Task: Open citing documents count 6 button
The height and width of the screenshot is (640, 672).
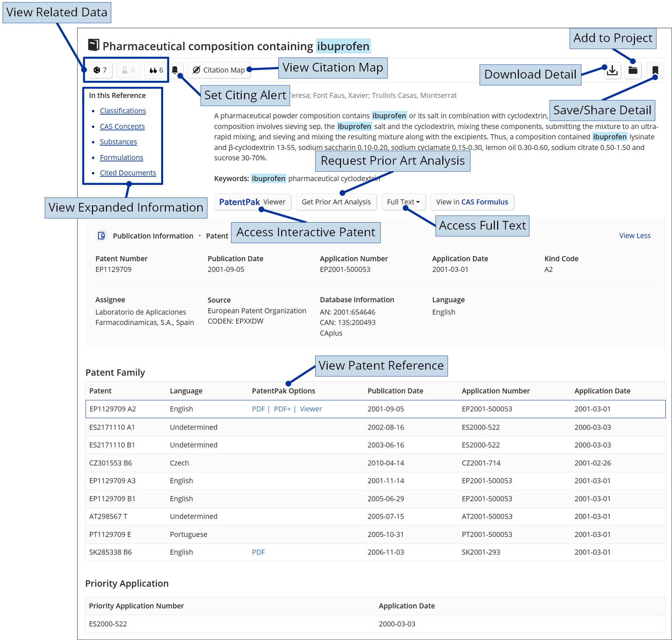Action: [156, 70]
